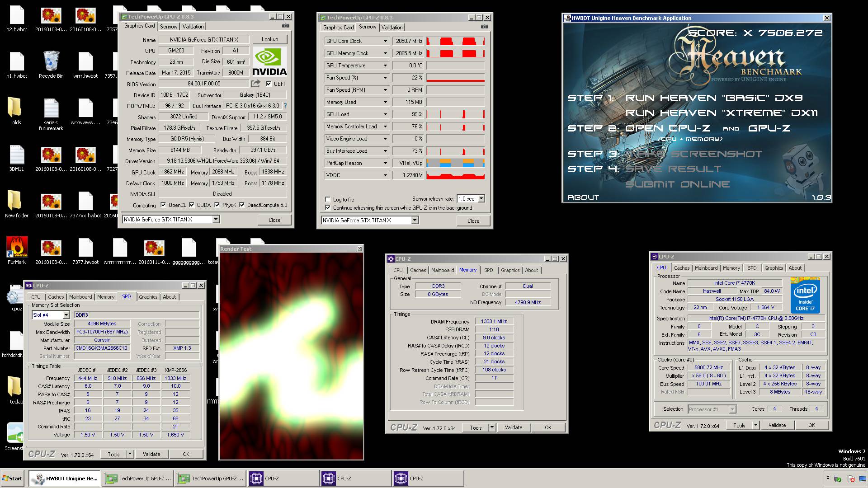
Task: Click the Part Number field CMD16GX3MA2666C10
Action: tap(102, 348)
